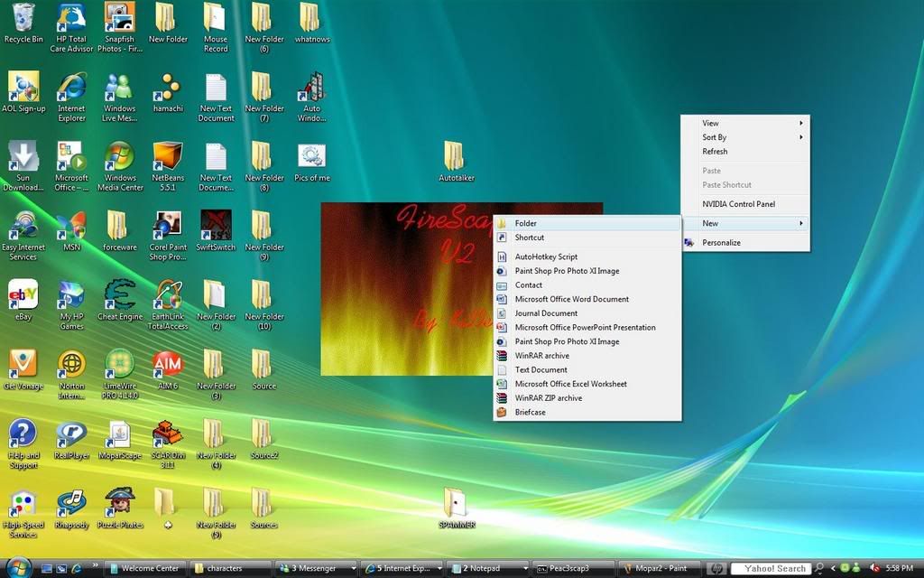Choose Personalize from the context menu
The height and width of the screenshot is (578, 924).
[745, 242]
